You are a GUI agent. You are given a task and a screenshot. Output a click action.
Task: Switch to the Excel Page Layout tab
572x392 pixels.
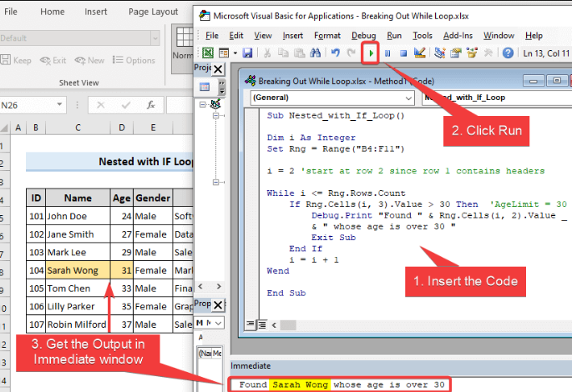153,12
